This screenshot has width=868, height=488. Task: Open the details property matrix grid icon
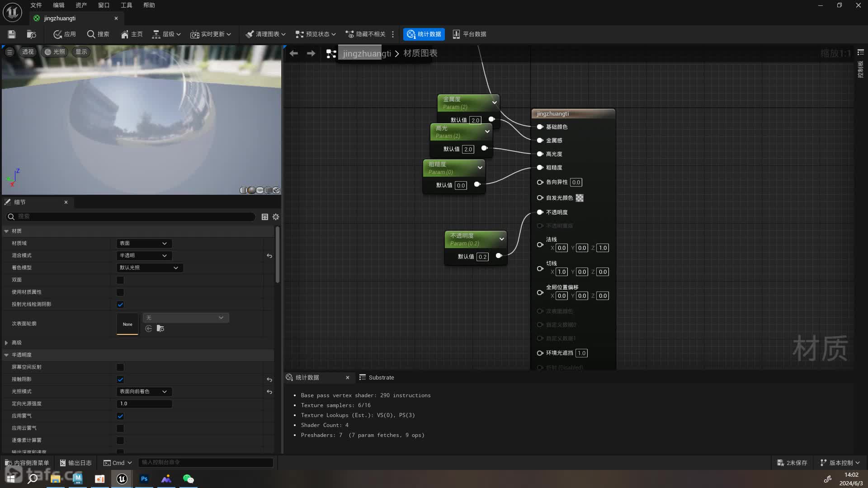265,217
